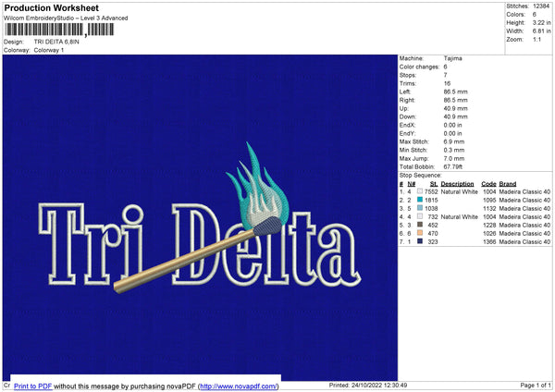This screenshot has height=392, width=555.
Task: Click thread code 1026 in the stop sequence
Action: pyautogui.click(x=489, y=234)
